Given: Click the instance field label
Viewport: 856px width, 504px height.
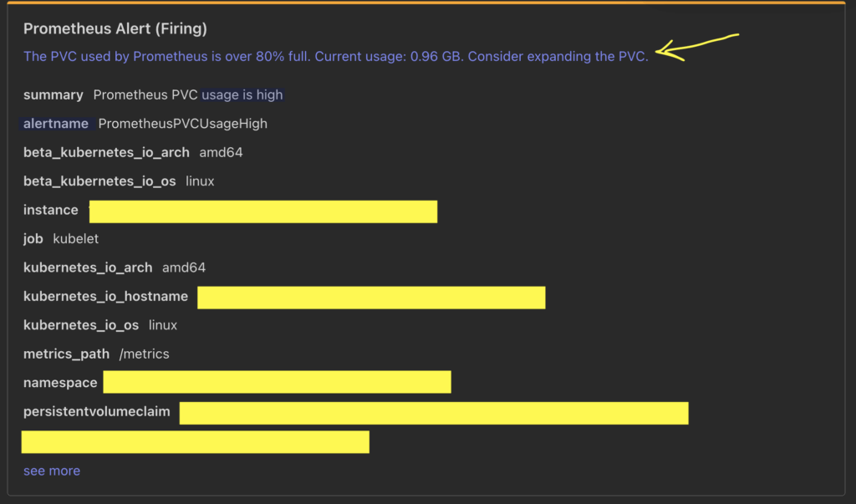Looking at the screenshot, I should click(51, 210).
